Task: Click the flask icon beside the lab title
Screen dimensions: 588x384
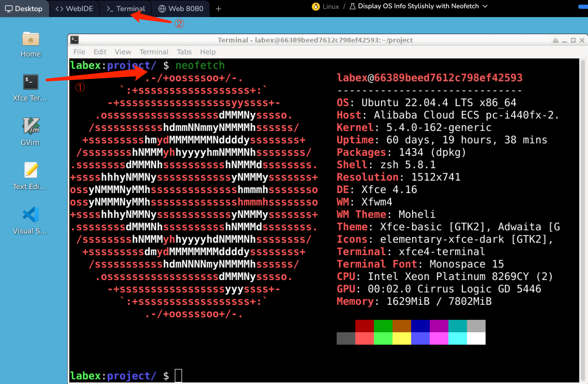Action: point(352,6)
